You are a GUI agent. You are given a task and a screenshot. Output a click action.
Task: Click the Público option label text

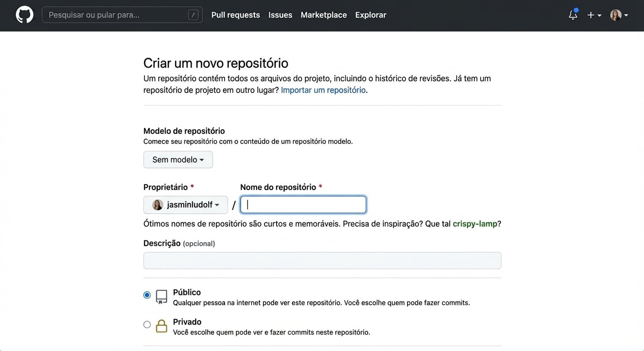pos(187,292)
